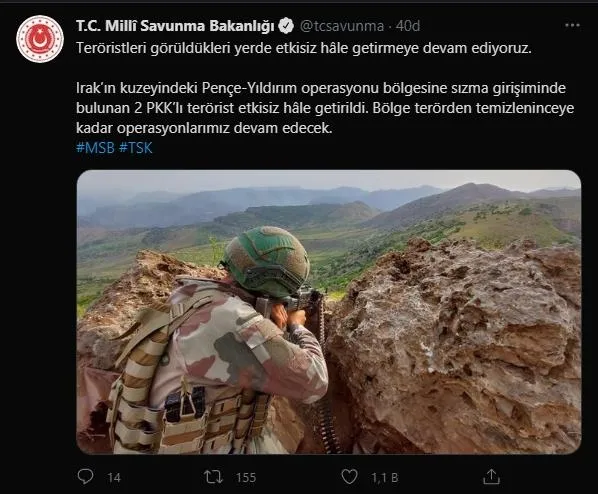Screen dimensions: 598x494
Task: Visit the @tcsavunma handle
Action: coord(342,26)
